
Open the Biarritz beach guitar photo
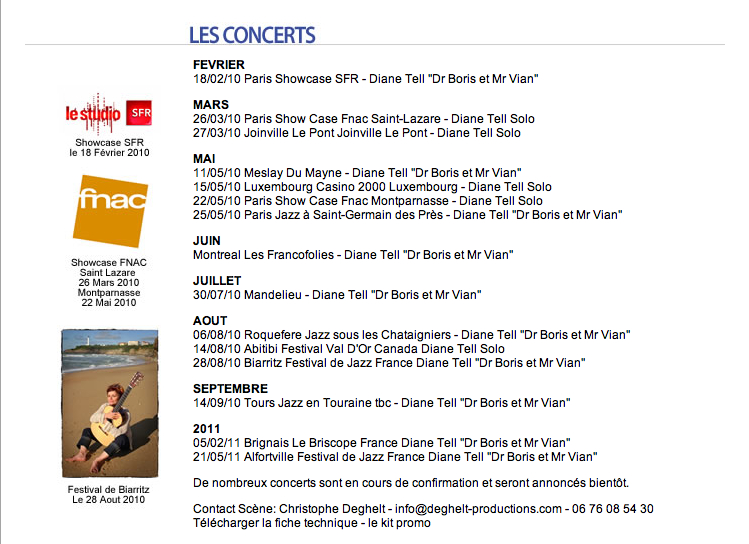pos(110,403)
